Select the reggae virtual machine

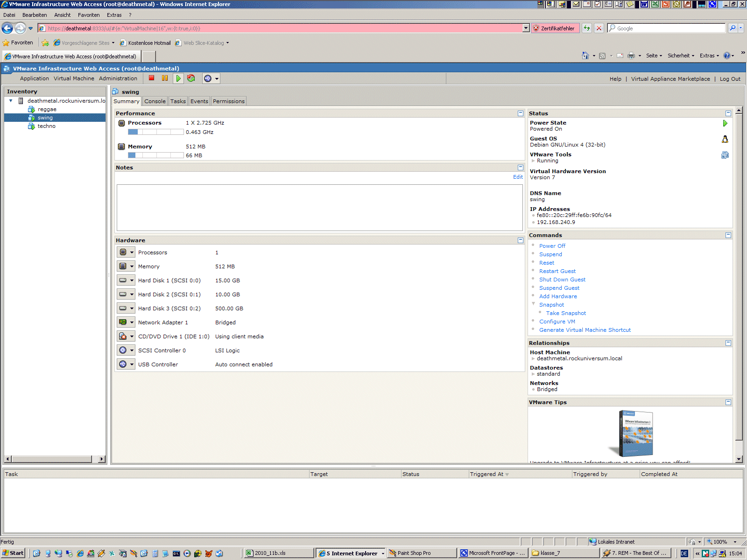pos(47,109)
